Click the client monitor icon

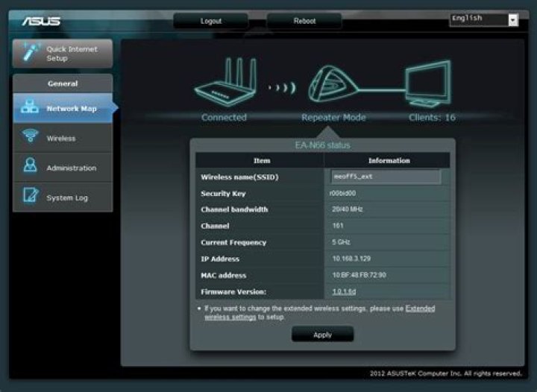tap(428, 83)
